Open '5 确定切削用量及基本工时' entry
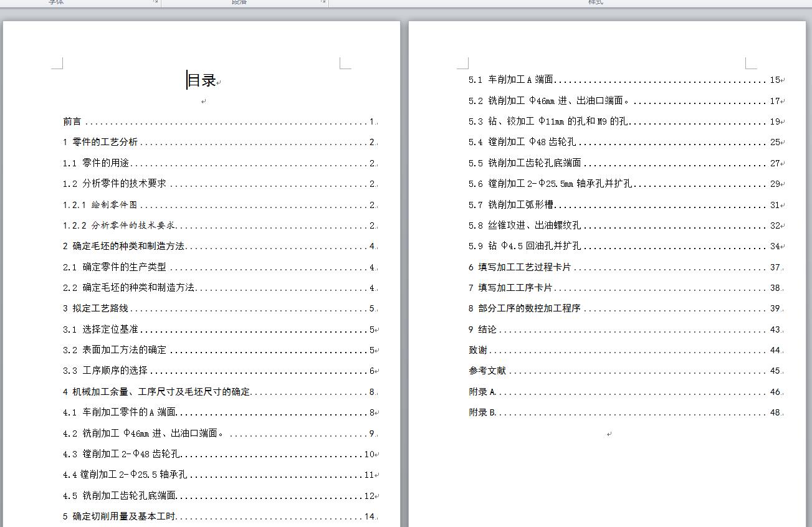Viewport: 812px width, 527px height. pyautogui.click(x=220, y=516)
